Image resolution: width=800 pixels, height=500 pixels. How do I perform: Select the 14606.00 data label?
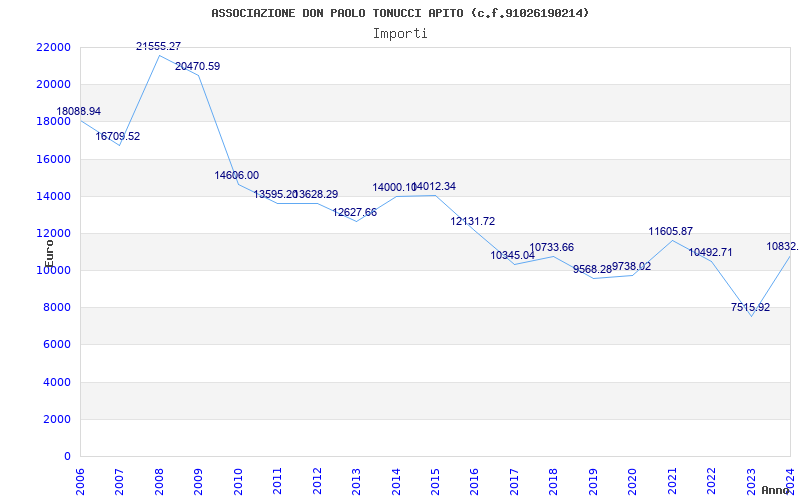pyautogui.click(x=237, y=175)
